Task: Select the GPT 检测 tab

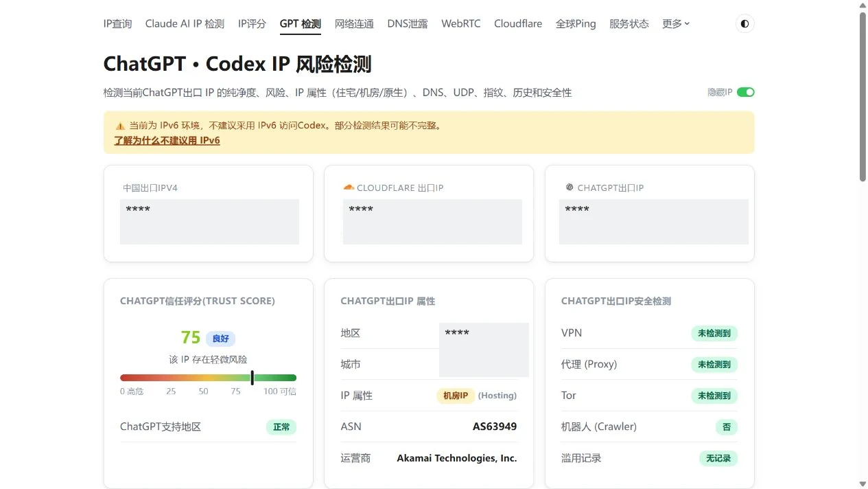Action: click(x=301, y=23)
